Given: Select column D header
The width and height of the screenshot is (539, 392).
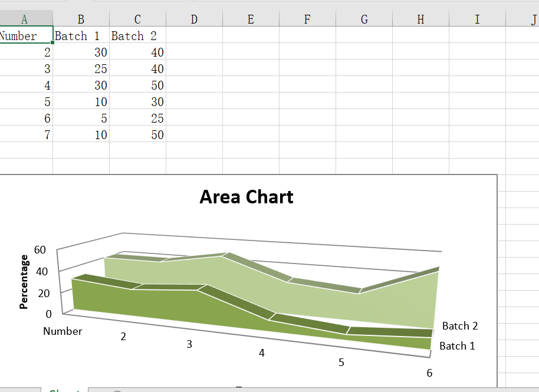Looking at the screenshot, I should (194, 18).
